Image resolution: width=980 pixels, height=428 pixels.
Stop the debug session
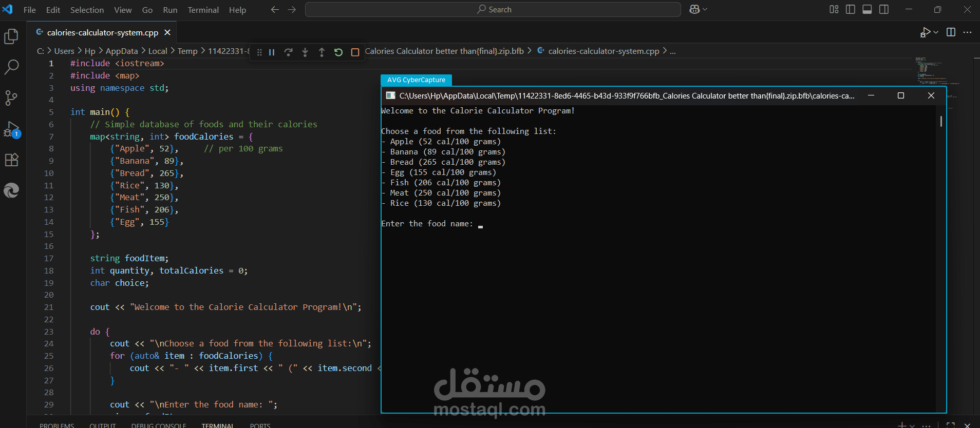(355, 52)
